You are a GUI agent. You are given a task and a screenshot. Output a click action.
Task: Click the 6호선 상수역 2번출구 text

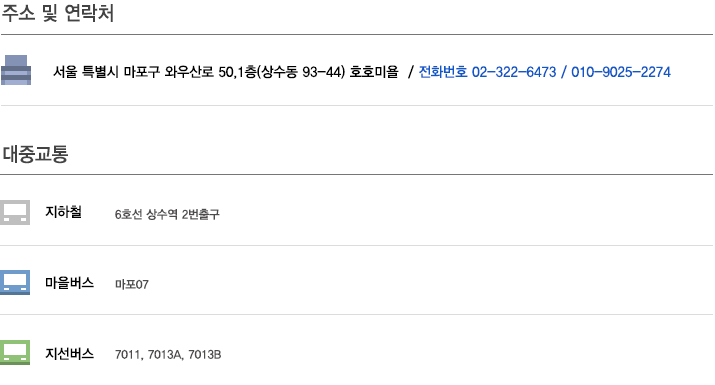click(167, 214)
